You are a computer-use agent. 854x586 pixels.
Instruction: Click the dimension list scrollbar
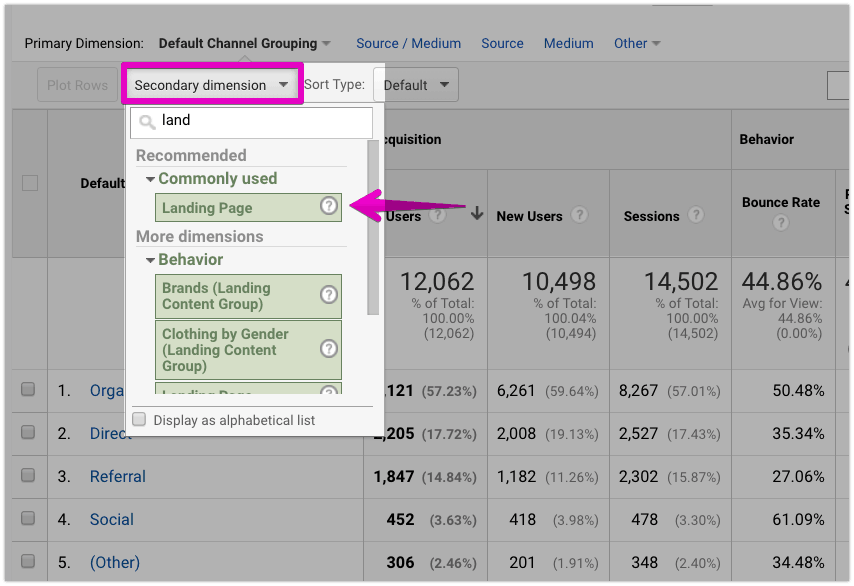[373, 227]
